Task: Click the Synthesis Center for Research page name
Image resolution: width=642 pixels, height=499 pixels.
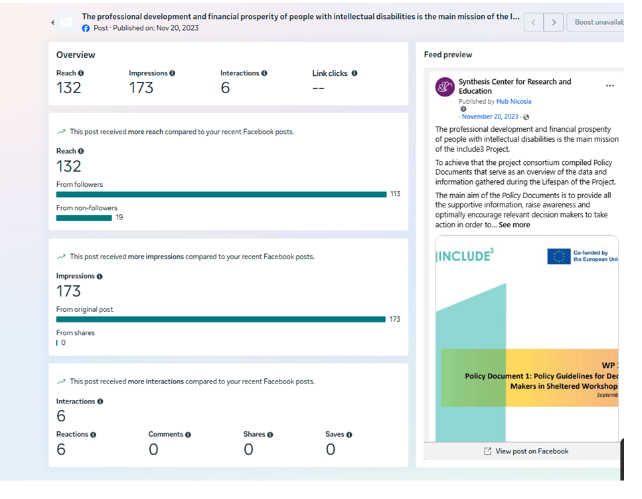Action: [x=515, y=86]
